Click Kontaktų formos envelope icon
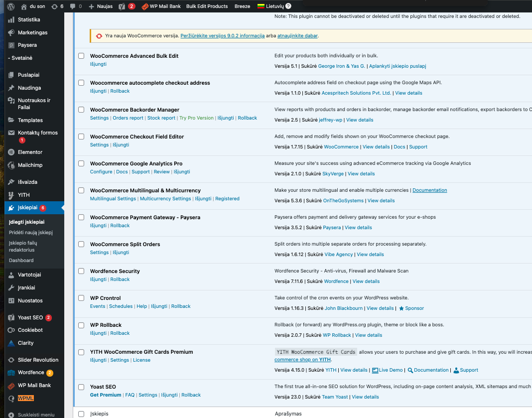The image size is (532, 418). pos(11,133)
